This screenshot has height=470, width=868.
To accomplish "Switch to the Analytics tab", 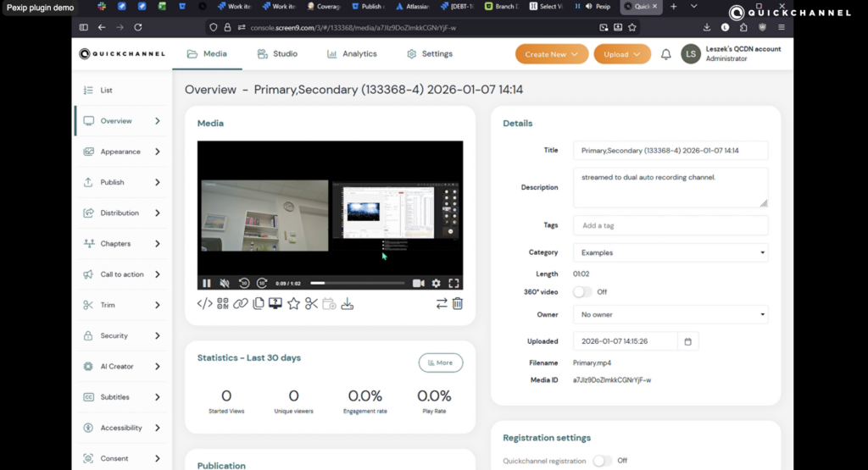I will point(351,53).
